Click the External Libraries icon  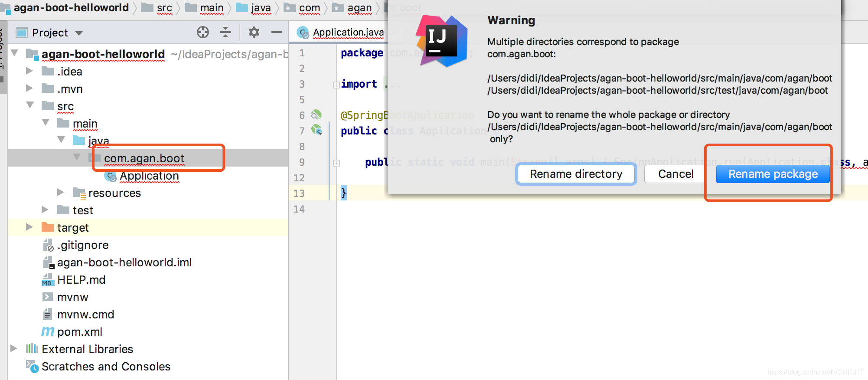32,348
